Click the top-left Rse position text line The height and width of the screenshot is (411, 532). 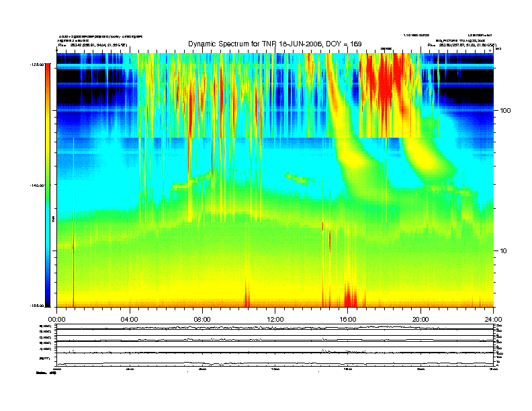click(x=92, y=45)
